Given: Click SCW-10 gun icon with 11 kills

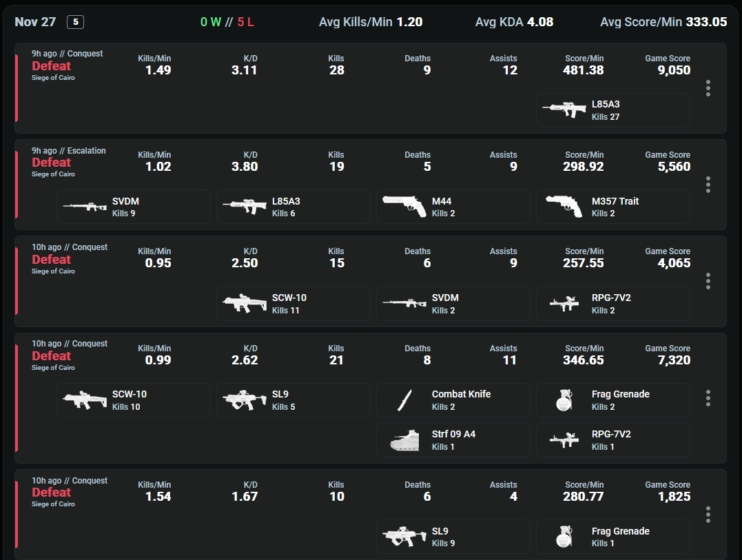Looking at the screenshot, I should pos(244,303).
